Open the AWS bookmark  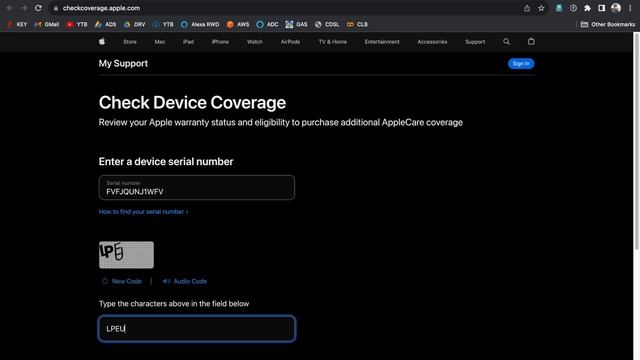238,24
